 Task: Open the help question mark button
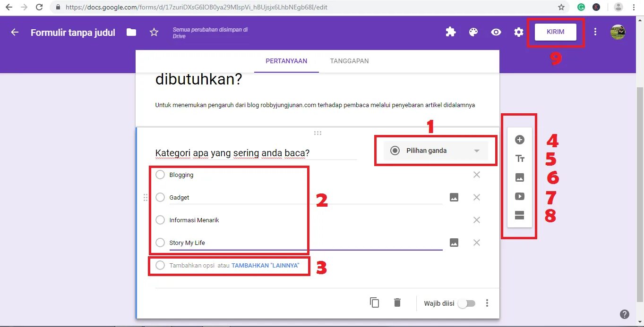pyautogui.click(x=625, y=314)
